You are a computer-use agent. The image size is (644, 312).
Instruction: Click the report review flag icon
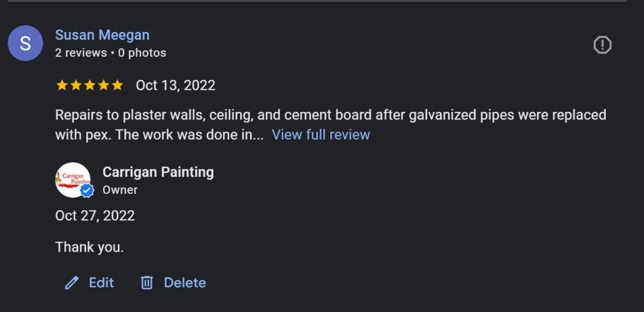point(602,45)
